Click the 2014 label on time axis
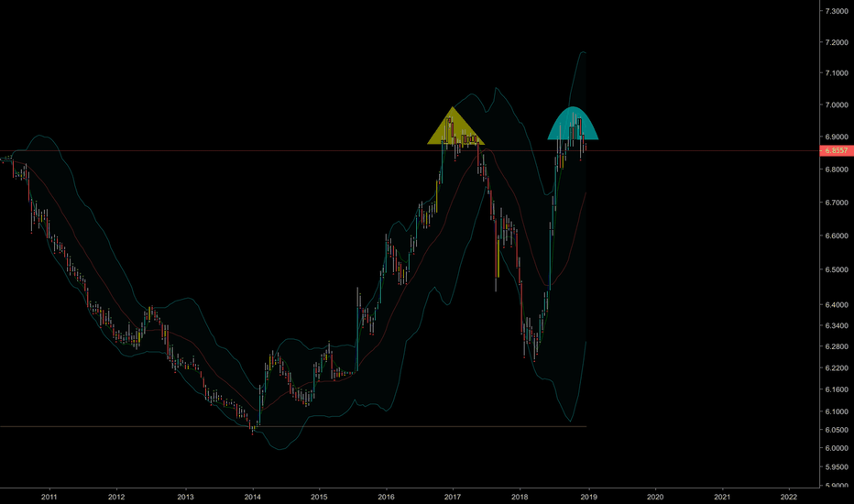854x504 pixels. pyautogui.click(x=253, y=497)
